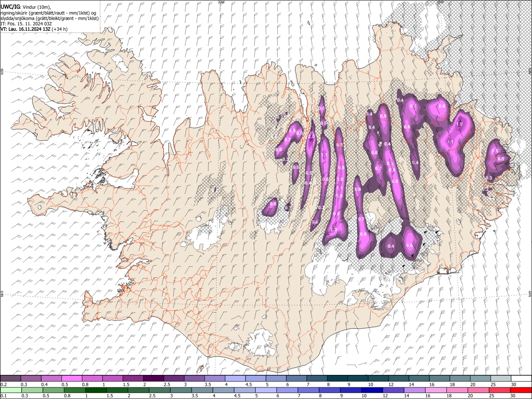Click the 'slydda/snjókoma' legend description line
Image resolution: width=532 pixels, height=399 pixels.
click(x=49, y=18)
